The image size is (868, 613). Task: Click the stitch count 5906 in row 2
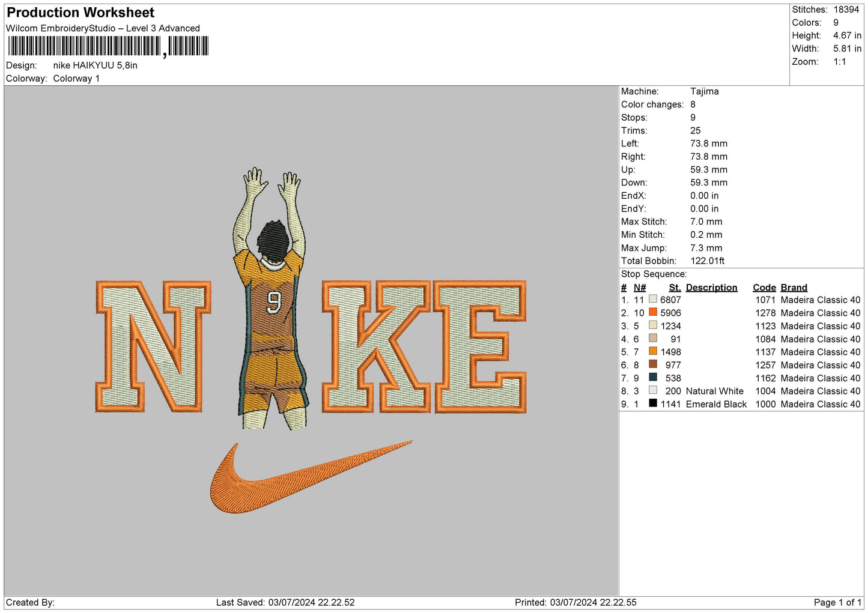(670, 313)
